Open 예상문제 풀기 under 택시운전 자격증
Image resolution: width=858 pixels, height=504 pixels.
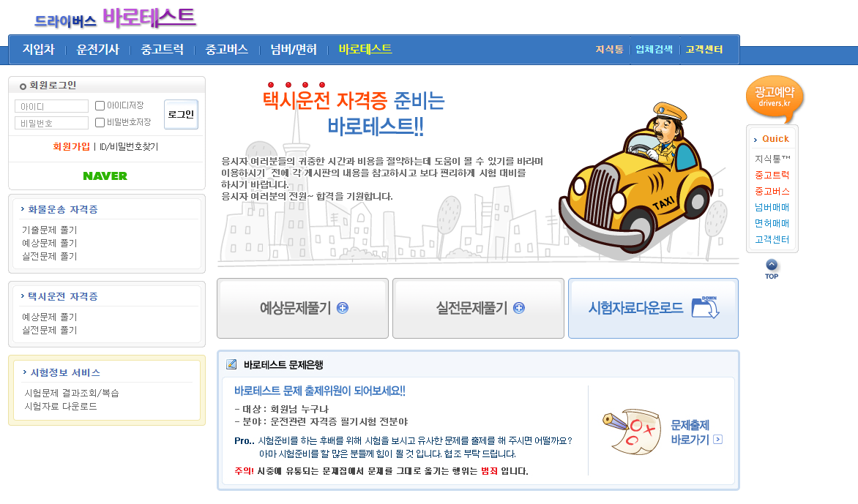pos(49,317)
